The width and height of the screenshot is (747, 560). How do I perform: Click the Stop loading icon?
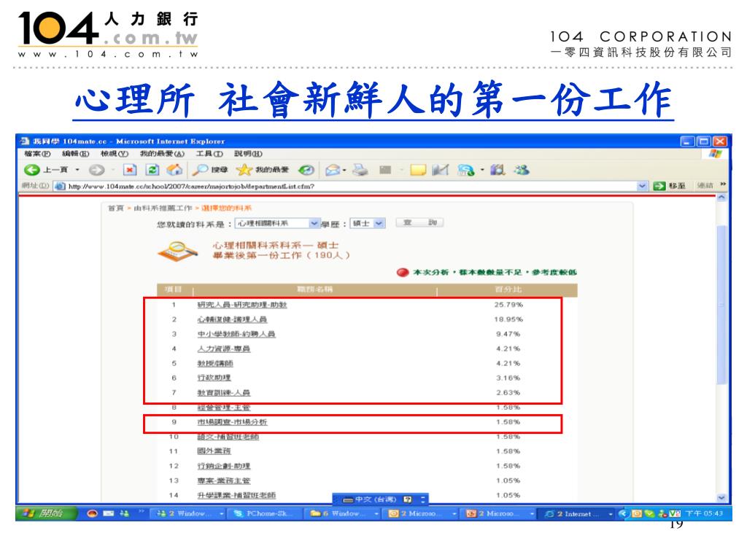130,169
